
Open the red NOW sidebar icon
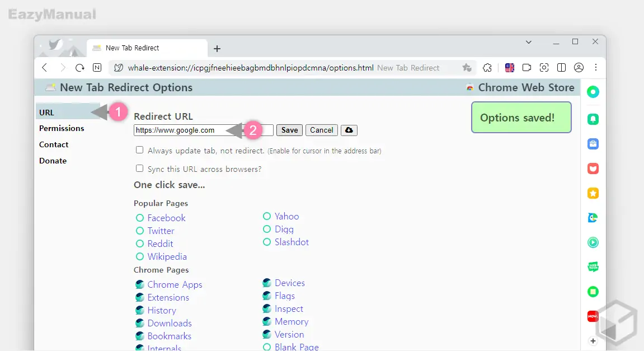point(593,316)
